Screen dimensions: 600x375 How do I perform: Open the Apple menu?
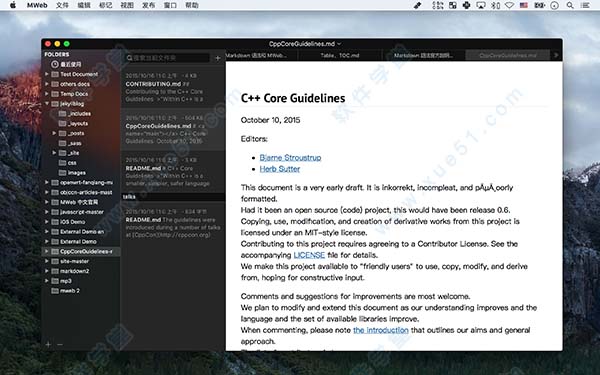coord(13,5)
